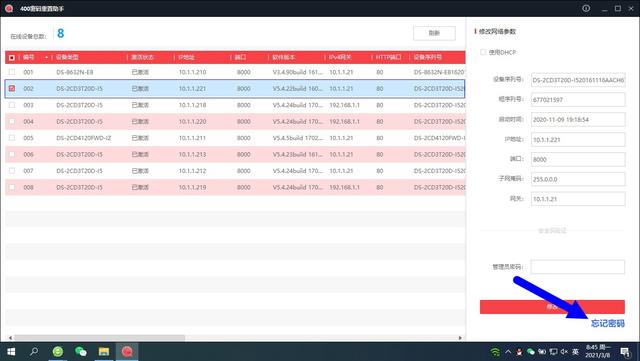640x361 pixels.
Task: Click the forgot password link
Action: (608, 323)
